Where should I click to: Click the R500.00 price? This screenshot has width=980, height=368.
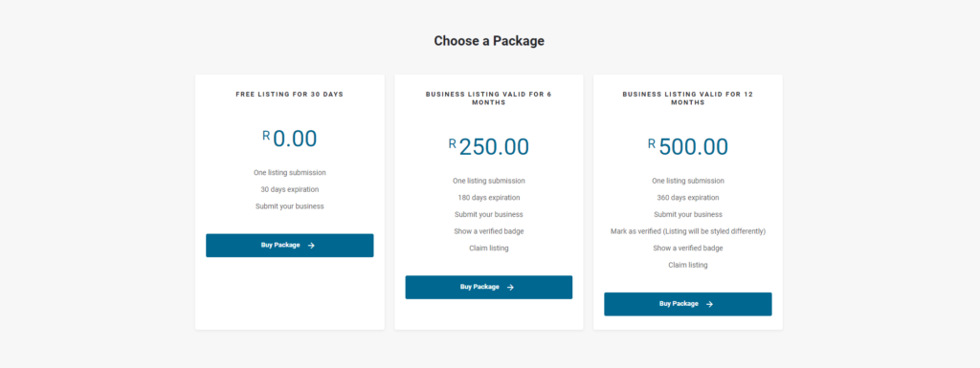[x=688, y=147]
